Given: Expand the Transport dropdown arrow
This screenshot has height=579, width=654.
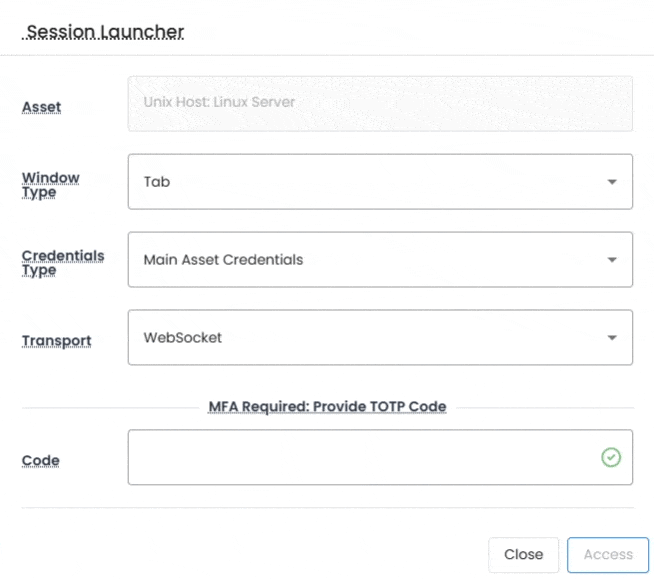Looking at the screenshot, I should coord(611,338).
